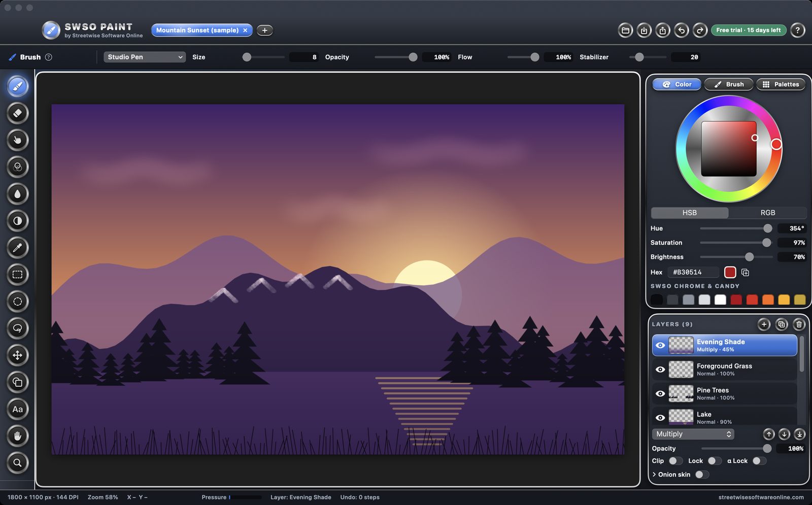The height and width of the screenshot is (505, 812).
Task: Turn on the Onion skin switch
Action: [702, 475]
